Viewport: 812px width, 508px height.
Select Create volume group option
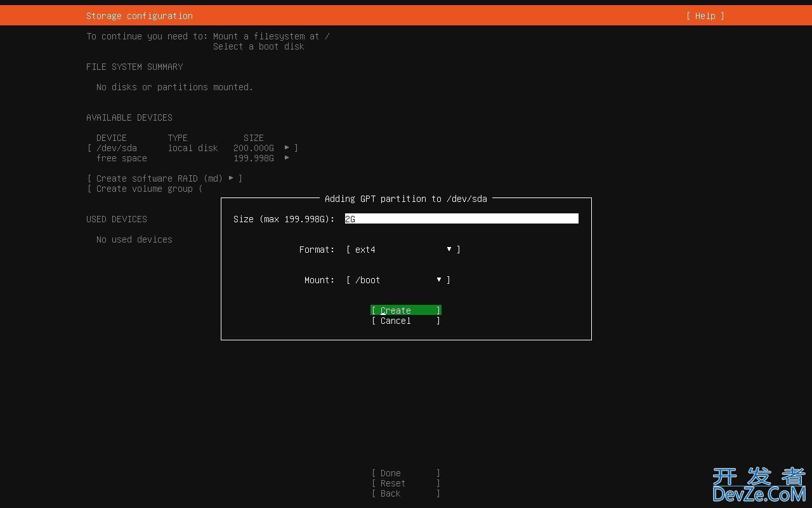(x=145, y=189)
